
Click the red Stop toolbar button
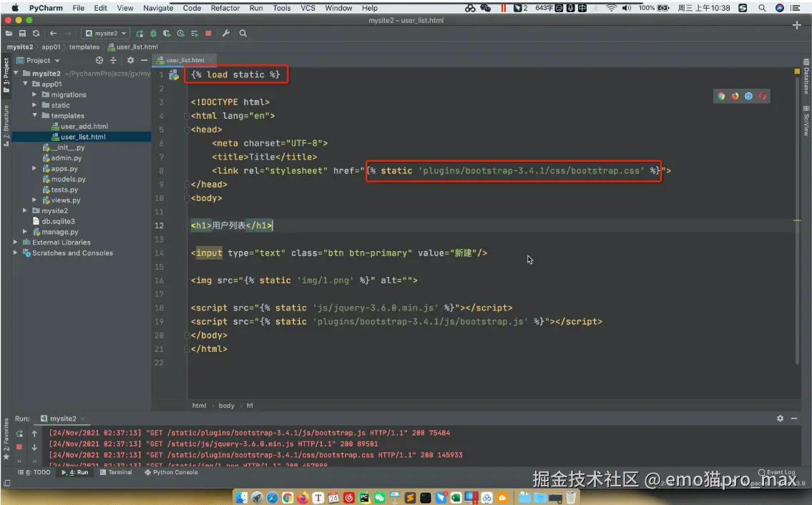click(x=208, y=33)
